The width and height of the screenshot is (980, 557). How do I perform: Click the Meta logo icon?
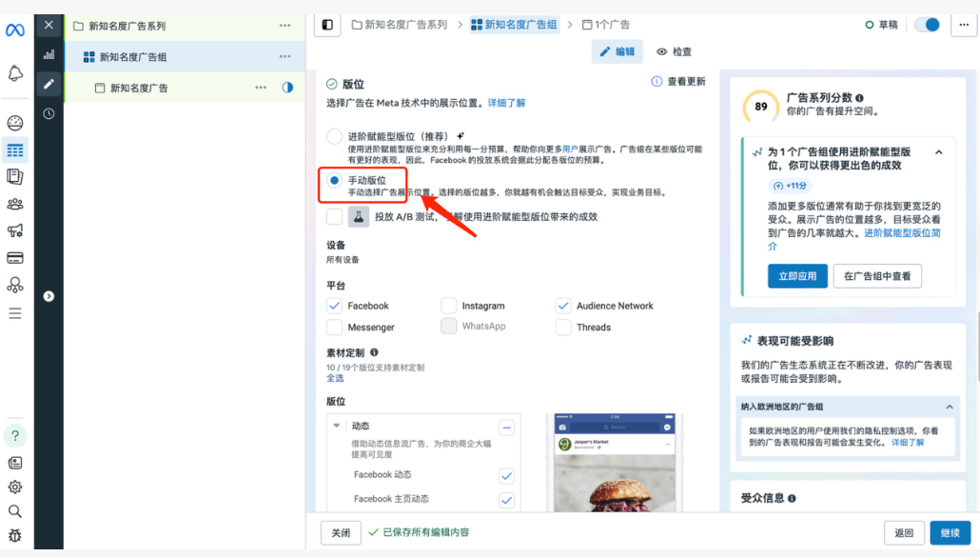pyautogui.click(x=15, y=30)
